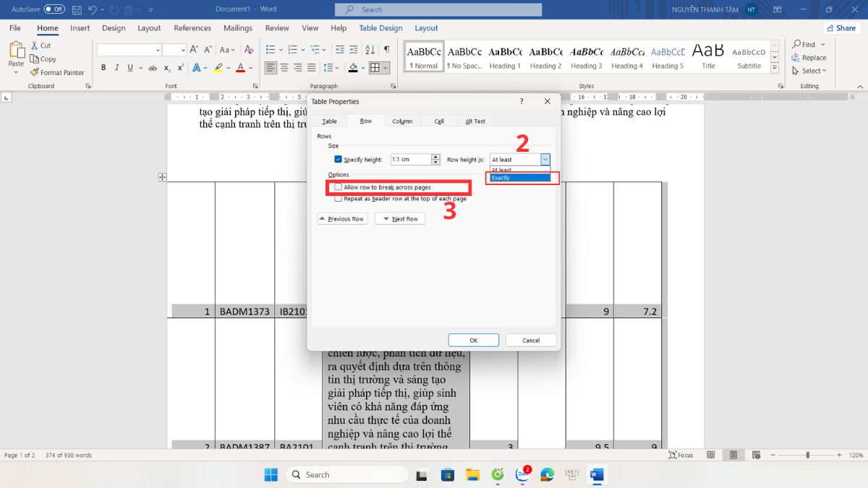Open File Explorer from taskbar
The width and height of the screenshot is (868, 488).
pos(472,474)
